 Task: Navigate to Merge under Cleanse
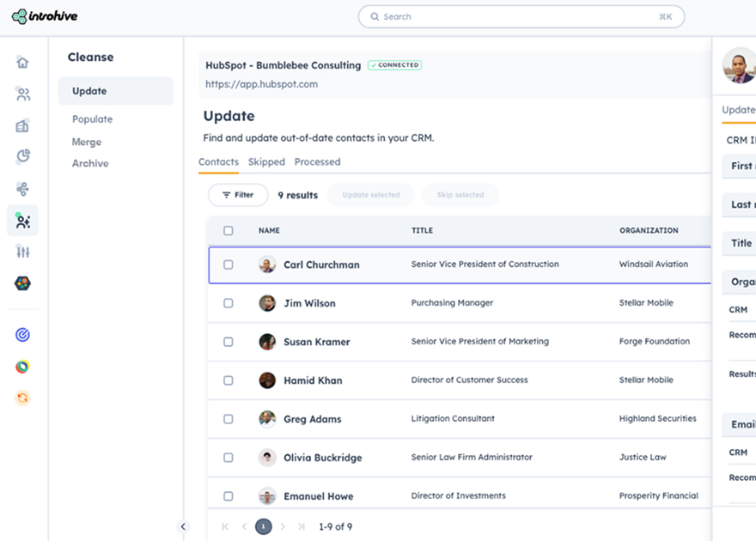(x=87, y=141)
